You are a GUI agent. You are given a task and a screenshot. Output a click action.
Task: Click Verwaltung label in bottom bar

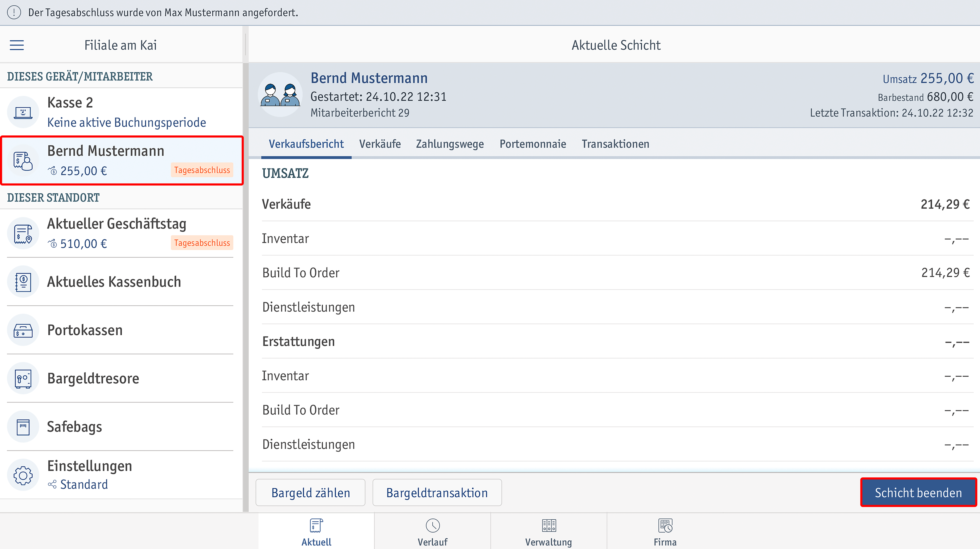pos(549,542)
